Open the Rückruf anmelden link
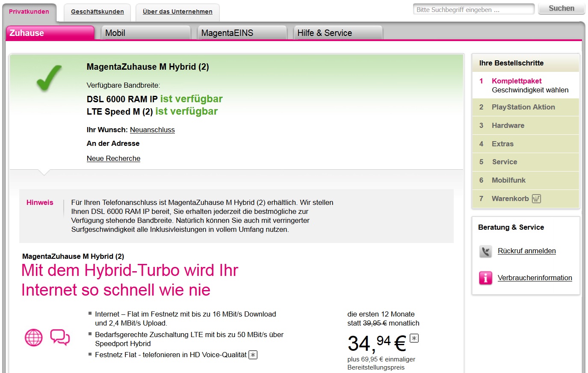The width and height of the screenshot is (588, 373). coord(527,251)
